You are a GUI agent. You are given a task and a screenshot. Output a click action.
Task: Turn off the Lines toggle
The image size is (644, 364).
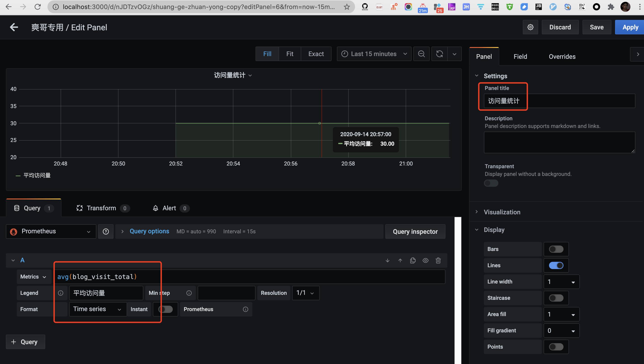tap(556, 265)
